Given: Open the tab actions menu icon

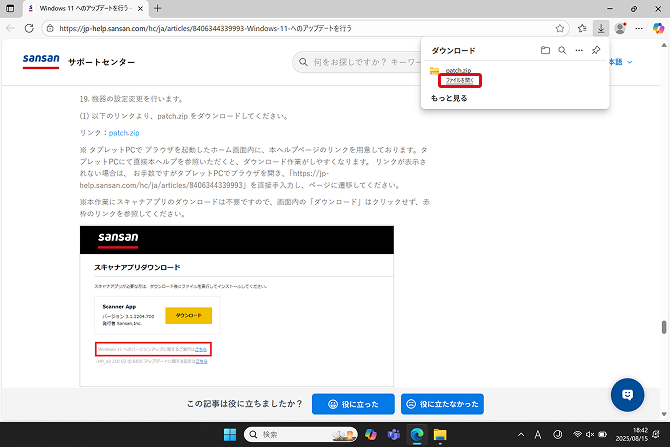Looking at the screenshot, I should point(10,8).
